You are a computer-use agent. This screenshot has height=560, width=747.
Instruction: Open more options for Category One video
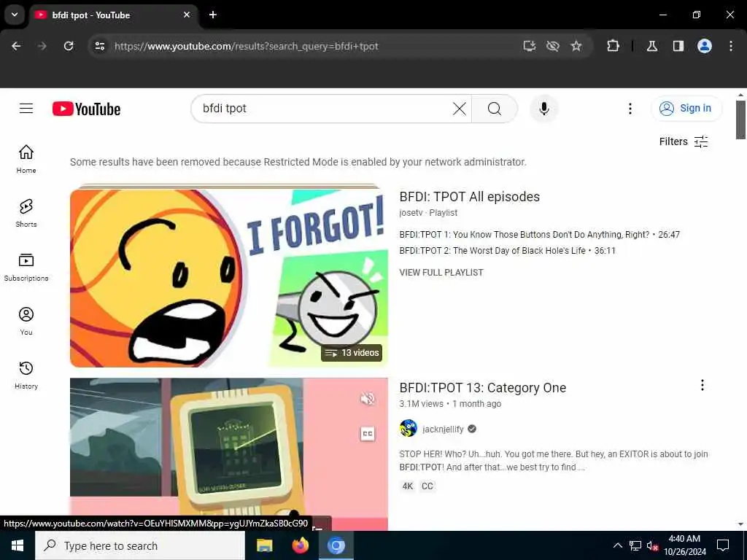702,385
